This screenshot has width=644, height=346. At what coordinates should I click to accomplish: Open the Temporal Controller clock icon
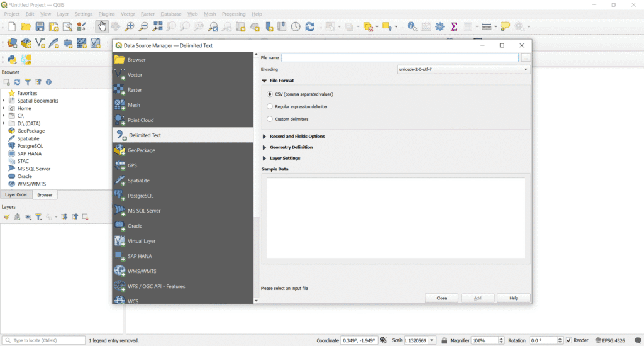[x=296, y=26]
